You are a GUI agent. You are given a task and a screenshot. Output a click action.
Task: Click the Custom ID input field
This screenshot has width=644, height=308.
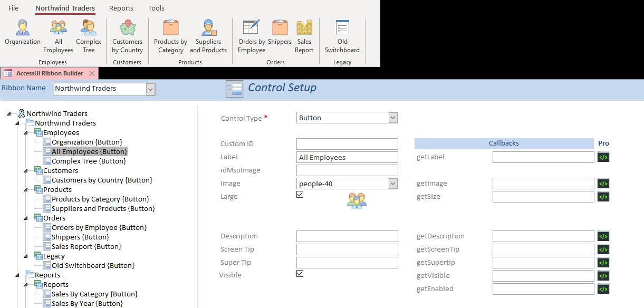point(347,144)
